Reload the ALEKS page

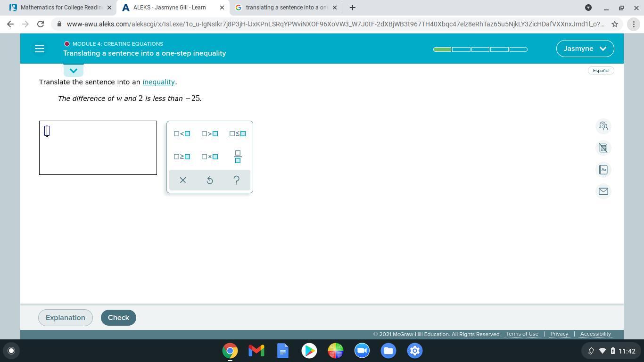pos(41,24)
